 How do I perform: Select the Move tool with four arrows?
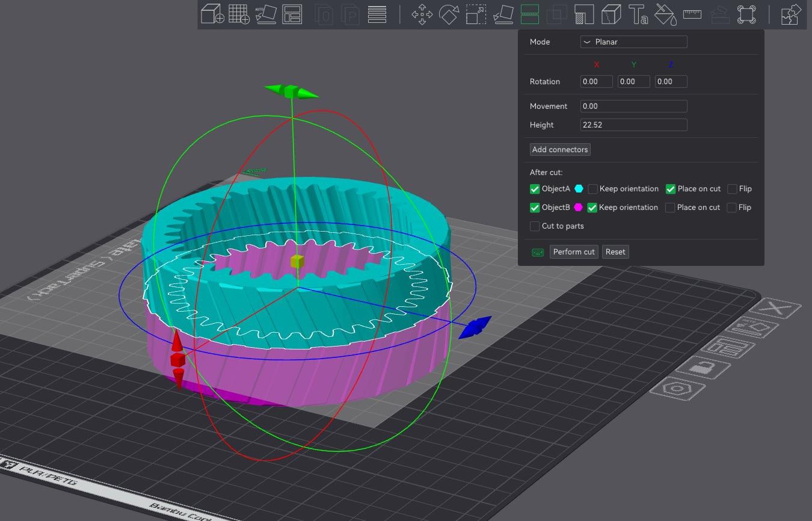[422, 14]
